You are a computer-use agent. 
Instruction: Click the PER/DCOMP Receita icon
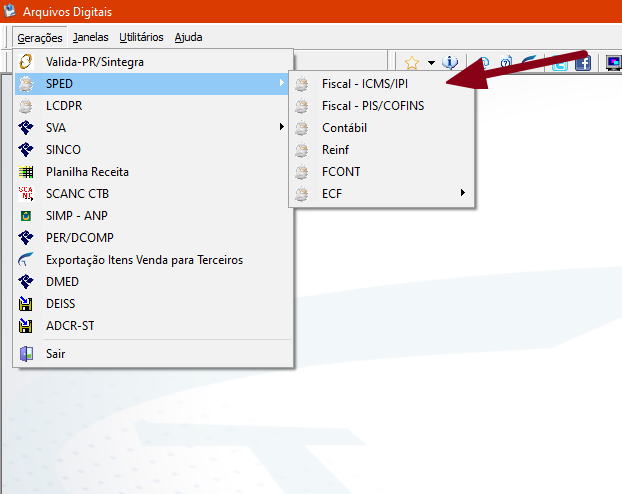coord(26,238)
